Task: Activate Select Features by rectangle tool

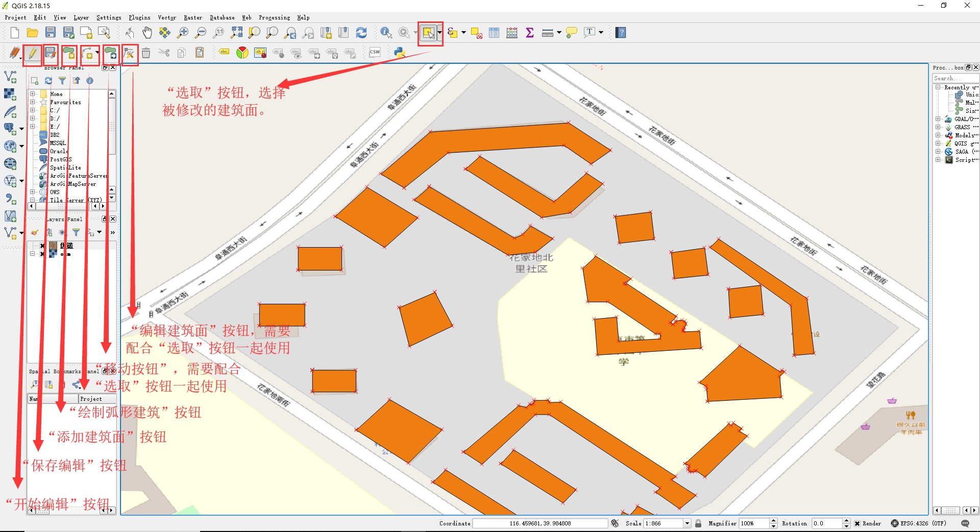Action: click(x=428, y=32)
